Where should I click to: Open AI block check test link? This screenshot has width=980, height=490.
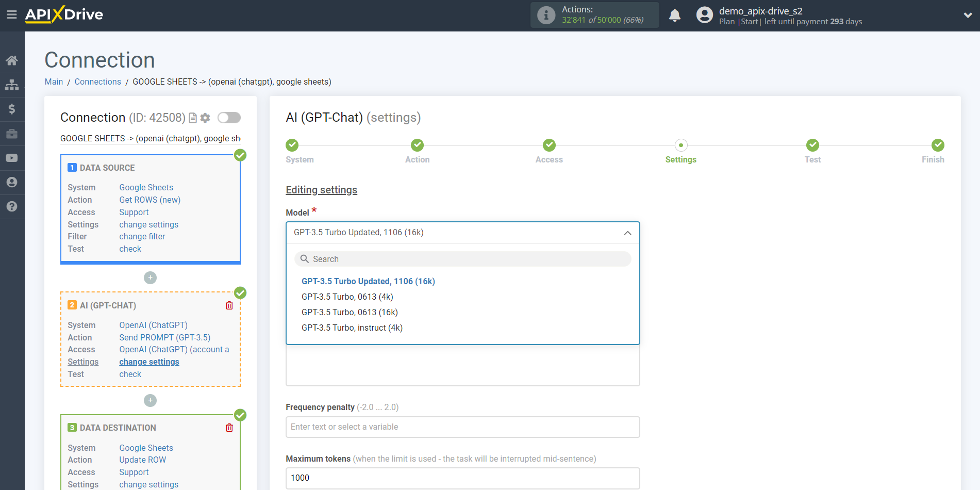click(x=130, y=374)
